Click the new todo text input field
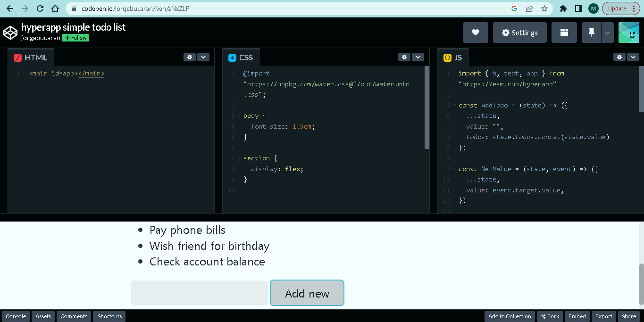The image size is (644, 322). tap(199, 293)
